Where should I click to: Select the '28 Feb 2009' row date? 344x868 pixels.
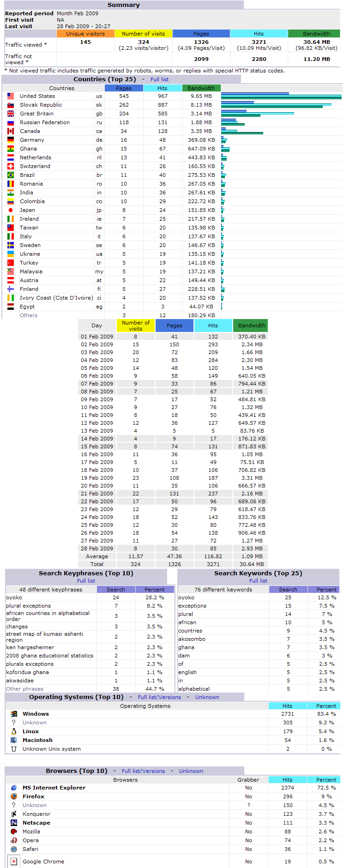pyautogui.click(x=97, y=549)
